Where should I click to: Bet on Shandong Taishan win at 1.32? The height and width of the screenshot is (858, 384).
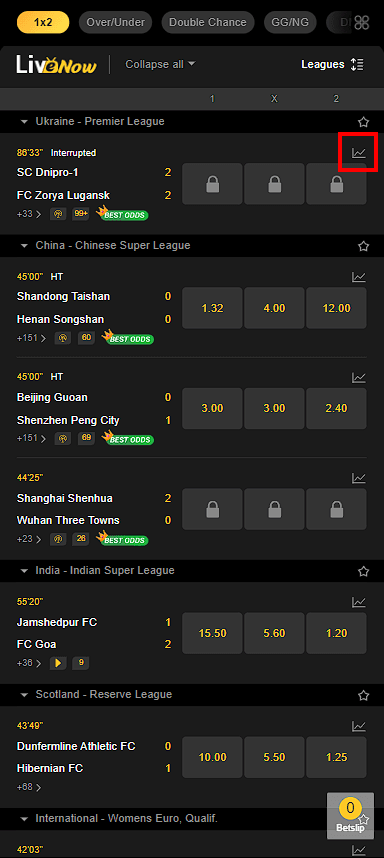(212, 308)
